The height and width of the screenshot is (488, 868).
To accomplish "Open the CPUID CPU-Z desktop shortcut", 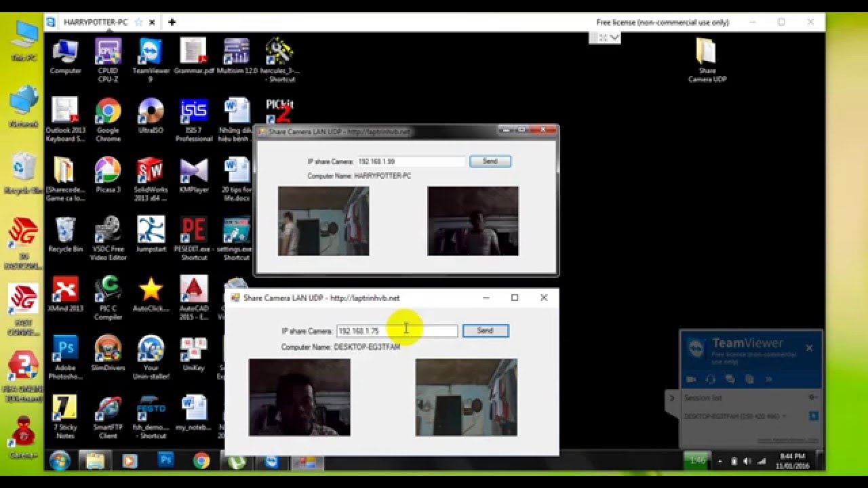I will click(108, 60).
